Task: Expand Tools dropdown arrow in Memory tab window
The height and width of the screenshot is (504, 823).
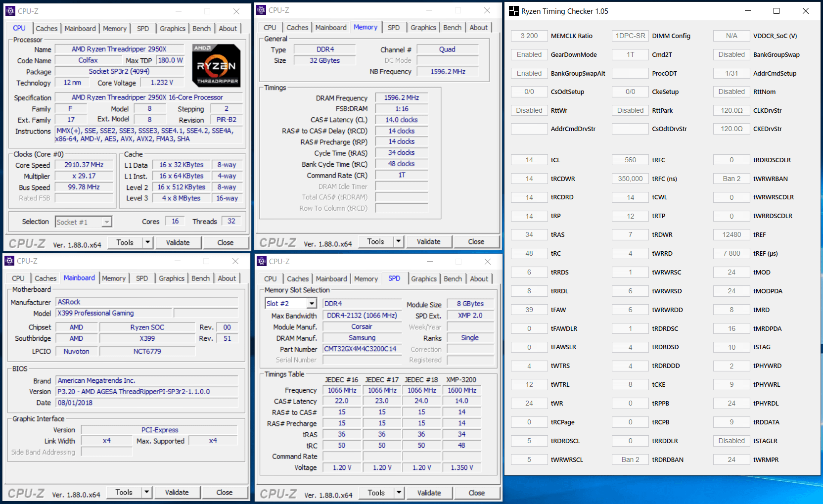Action: tap(398, 241)
